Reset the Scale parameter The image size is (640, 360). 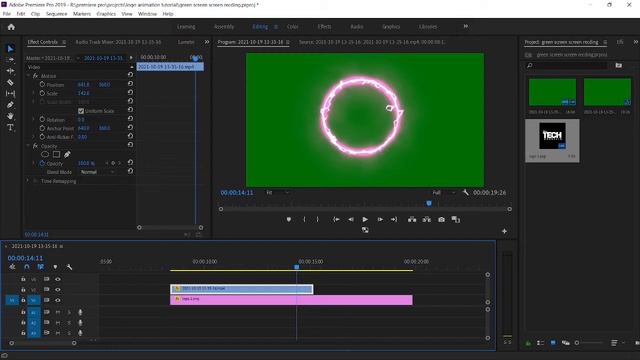130,93
